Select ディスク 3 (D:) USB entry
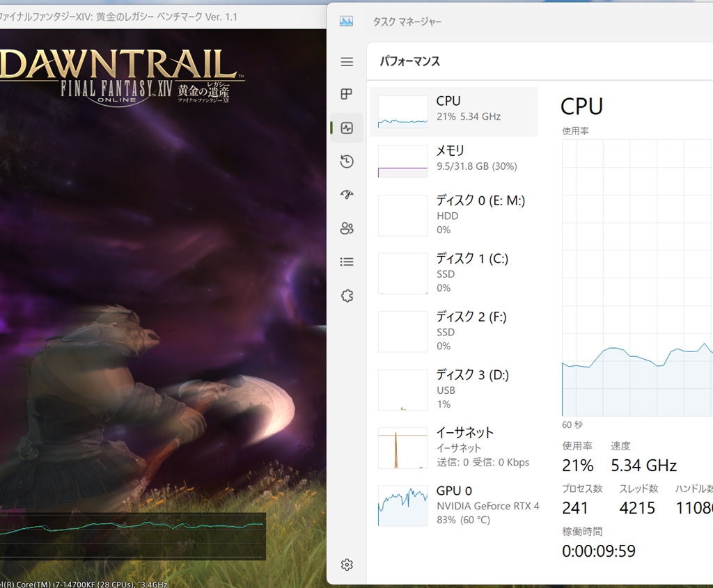This screenshot has width=713, height=588. (x=453, y=390)
